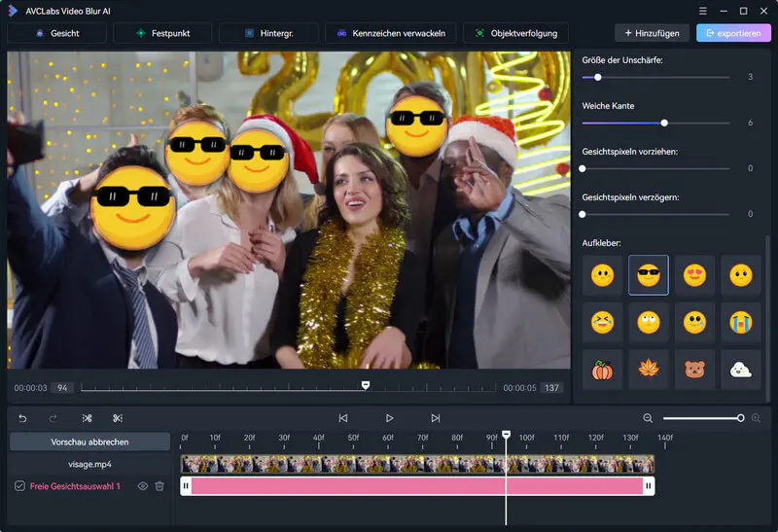Click the preview scrubber playhead marker
The height and width of the screenshot is (532, 778).
pyautogui.click(x=366, y=385)
